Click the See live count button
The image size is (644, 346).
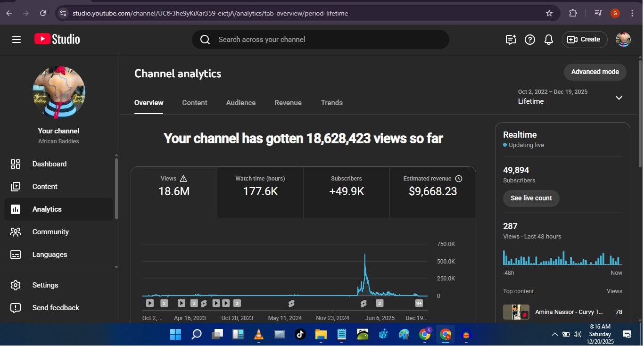pos(531,198)
